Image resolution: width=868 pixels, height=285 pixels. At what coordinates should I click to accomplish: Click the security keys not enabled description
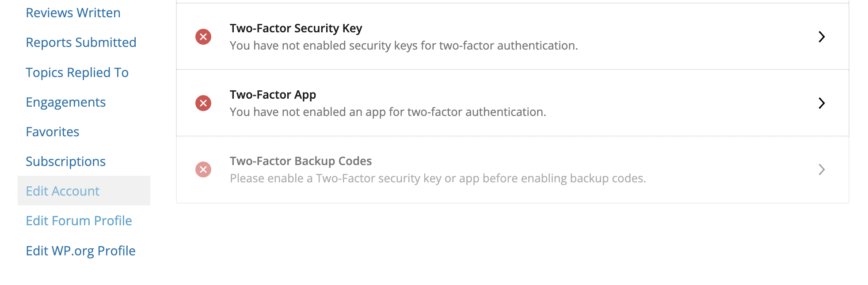coord(404,46)
